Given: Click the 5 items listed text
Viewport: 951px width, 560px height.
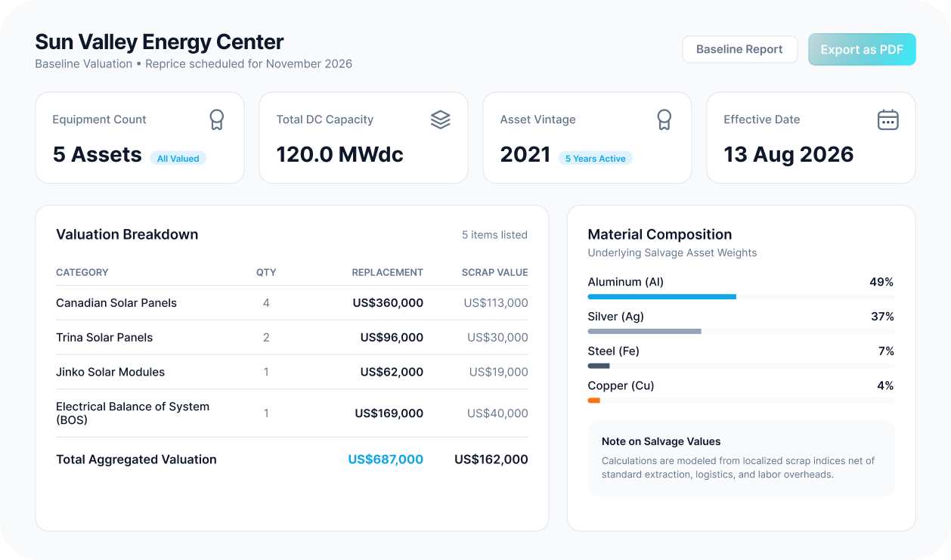Looking at the screenshot, I should (494, 235).
